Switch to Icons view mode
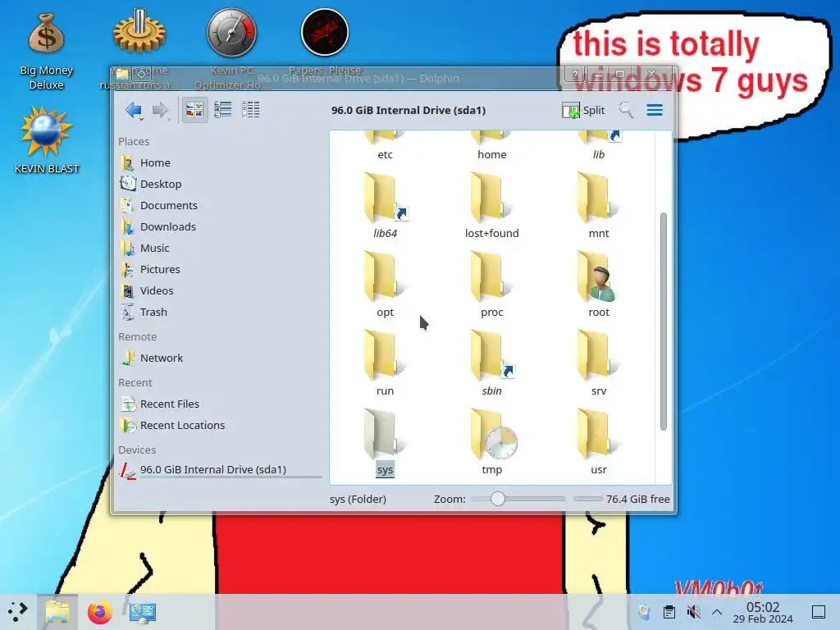 pyautogui.click(x=194, y=110)
